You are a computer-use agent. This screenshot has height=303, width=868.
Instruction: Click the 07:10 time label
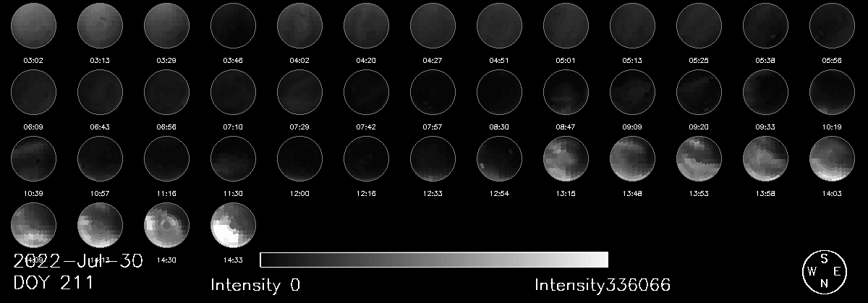(233, 127)
